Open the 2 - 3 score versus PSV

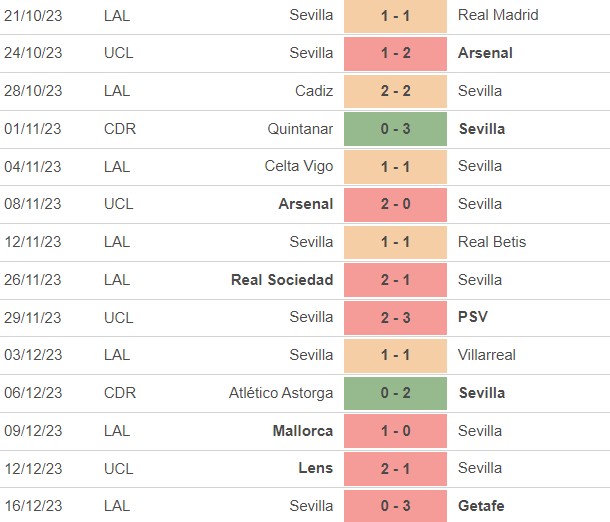point(395,317)
